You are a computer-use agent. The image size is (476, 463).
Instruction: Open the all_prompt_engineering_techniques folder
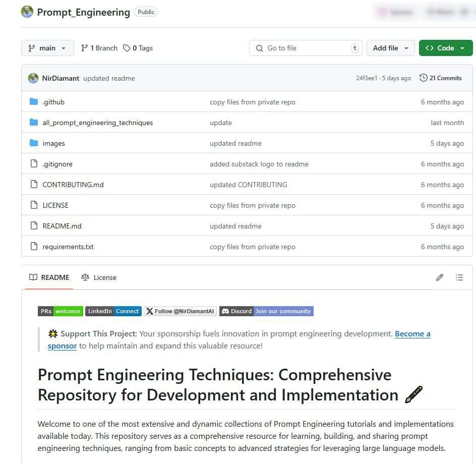click(x=97, y=123)
